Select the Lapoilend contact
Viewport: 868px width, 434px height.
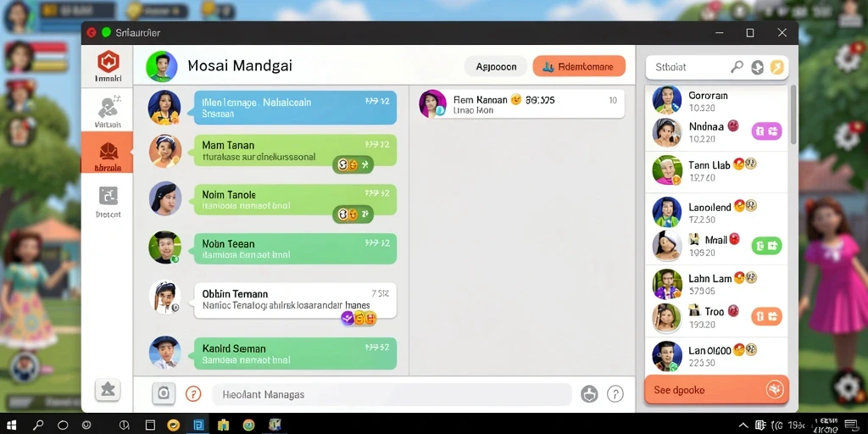tap(716, 212)
